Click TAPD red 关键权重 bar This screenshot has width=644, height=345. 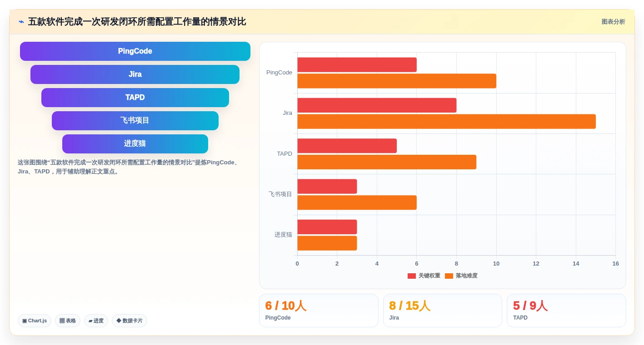(x=347, y=146)
